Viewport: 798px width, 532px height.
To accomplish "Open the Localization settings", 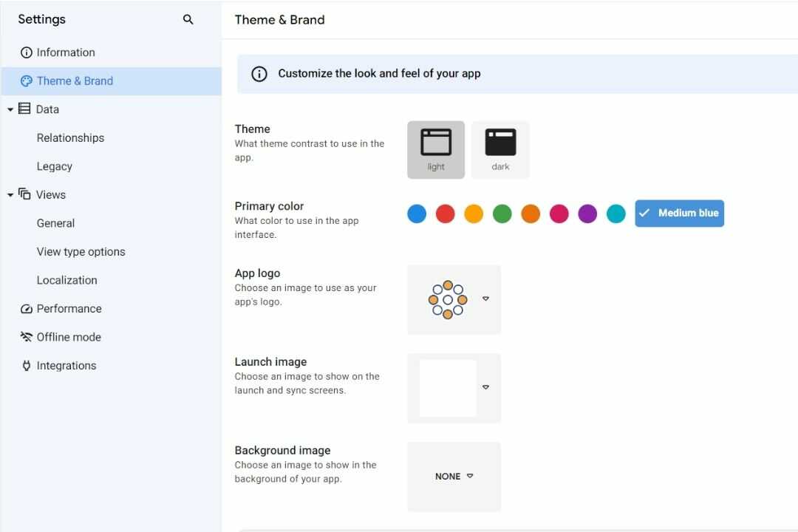I will (66, 280).
